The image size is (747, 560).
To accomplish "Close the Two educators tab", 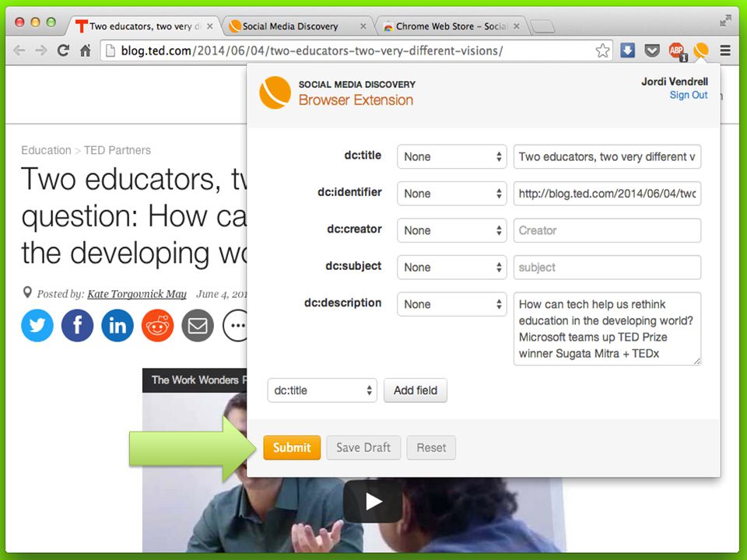I will click(x=209, y=26).
